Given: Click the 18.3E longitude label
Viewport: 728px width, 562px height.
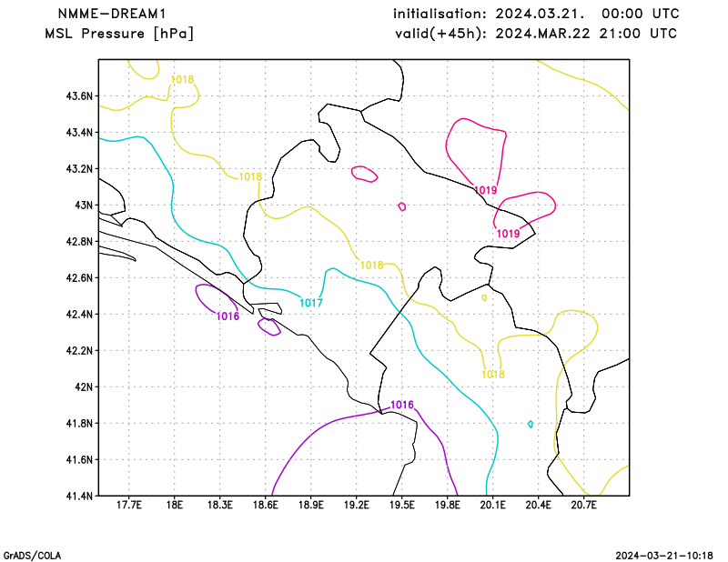Looking at the screenshot, I should point(220,505).
